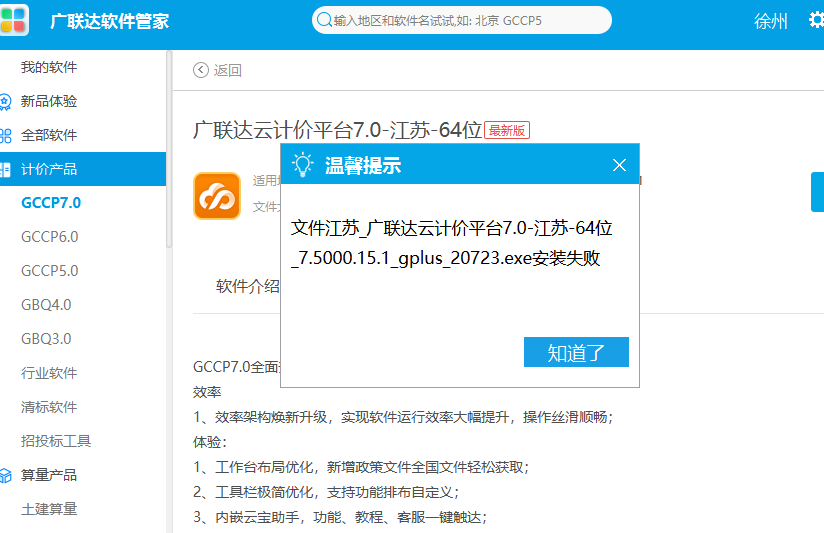Open 我的软件 in sidebar
The image size is (824, 533).
click(x=49, y=67)
